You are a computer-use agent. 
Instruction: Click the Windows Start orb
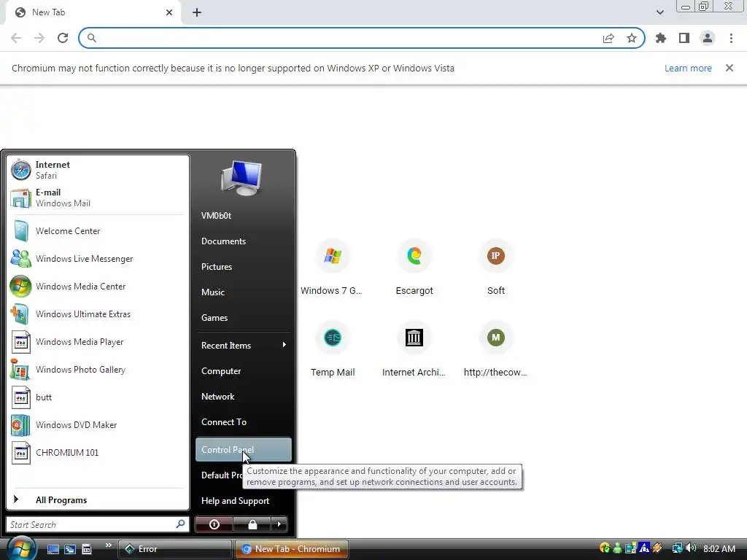coord(21,548)
